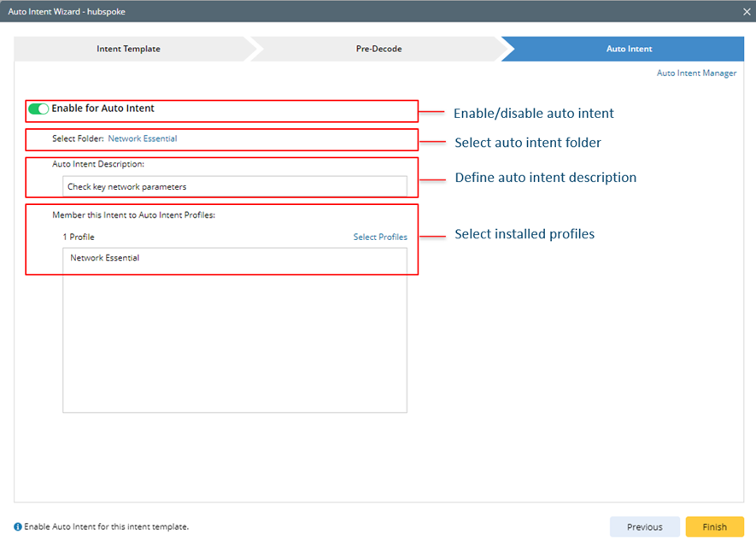Toggle the Enable for Auto Intent switch
The height and width of the screenshot is (546, 756).
click(38, 109)
